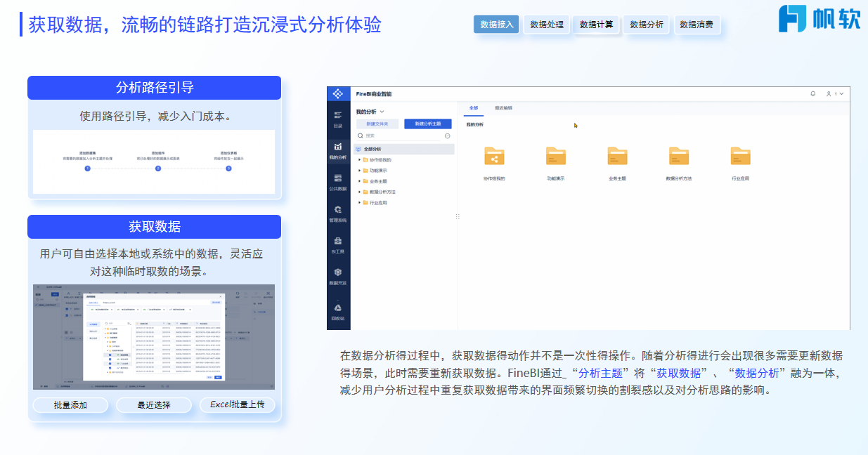Select 行业应用 tree row
Image resolution: width=868 pixels, height=455 pixels.
tap(404, 202)
